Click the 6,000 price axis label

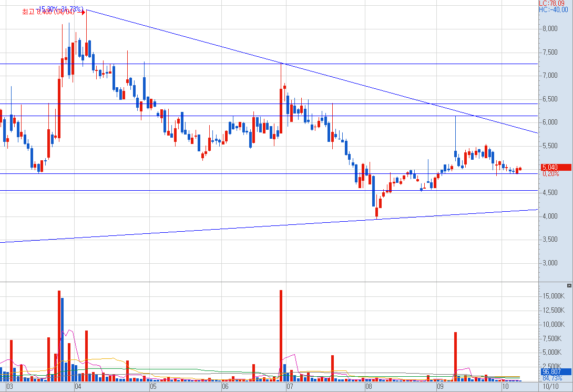coord(550,122)
